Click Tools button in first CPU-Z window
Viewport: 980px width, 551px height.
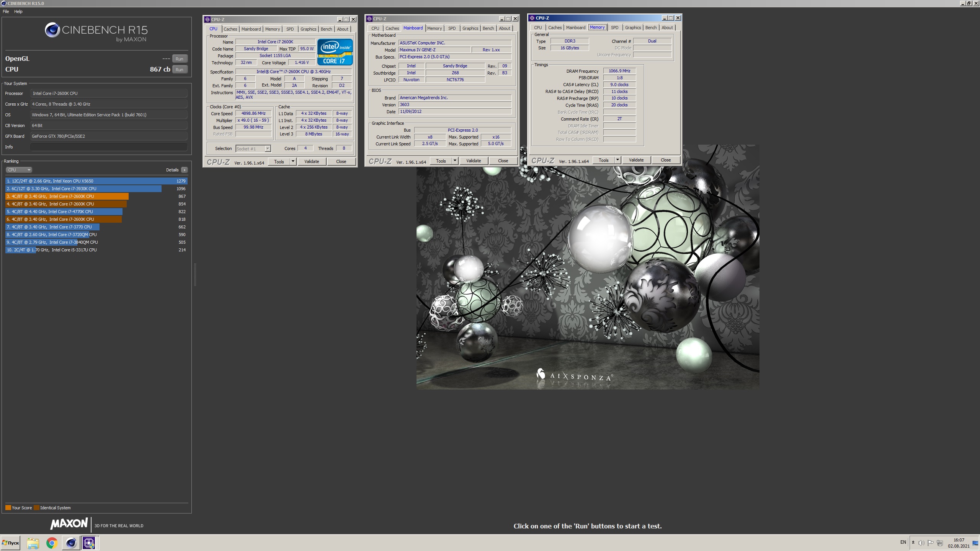click(279, 161)
